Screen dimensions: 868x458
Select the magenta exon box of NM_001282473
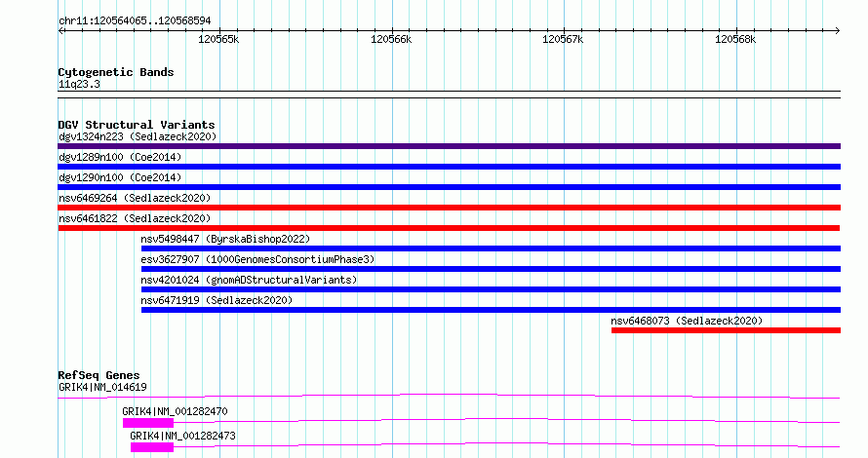[152, 447]
